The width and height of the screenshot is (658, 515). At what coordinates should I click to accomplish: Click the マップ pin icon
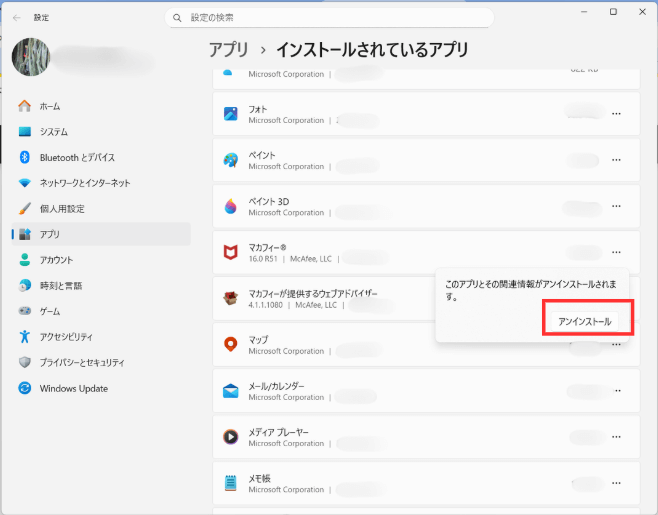pos(230,345)
